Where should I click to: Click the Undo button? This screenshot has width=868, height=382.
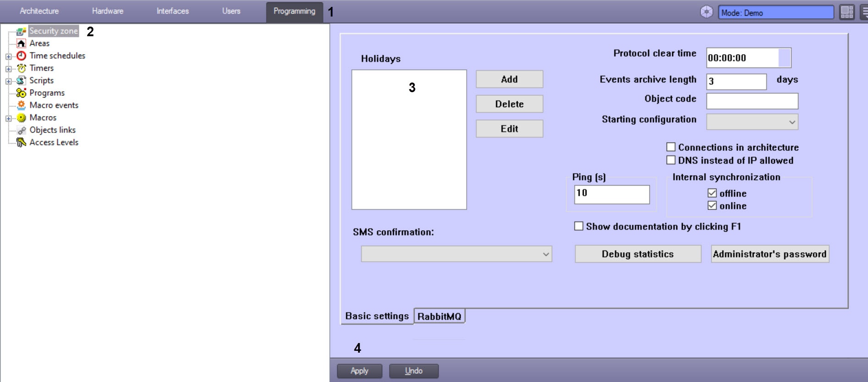coord(414,371)
